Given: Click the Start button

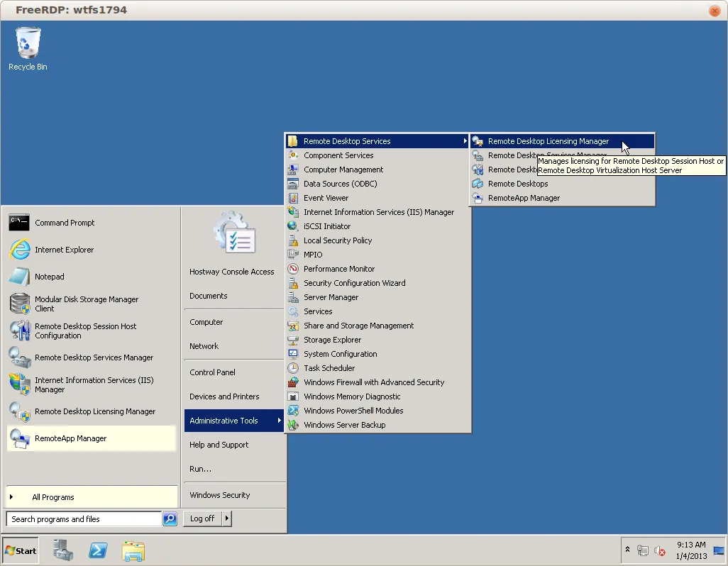Looking at the screenshot, I should pos(21,550).
